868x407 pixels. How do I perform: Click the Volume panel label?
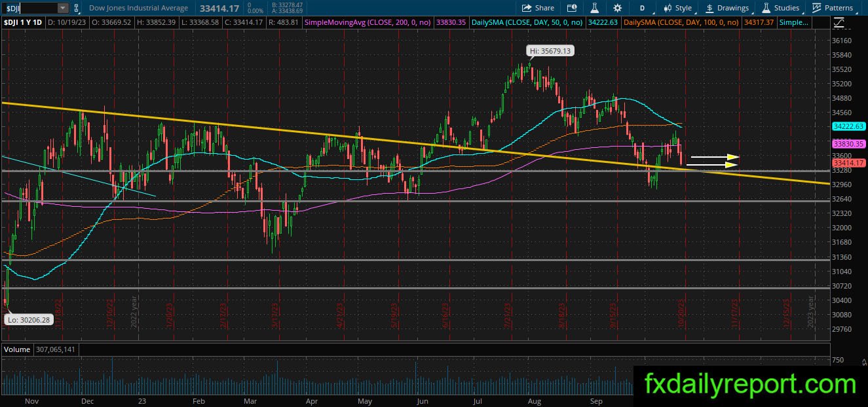click(x=17, y=349)
